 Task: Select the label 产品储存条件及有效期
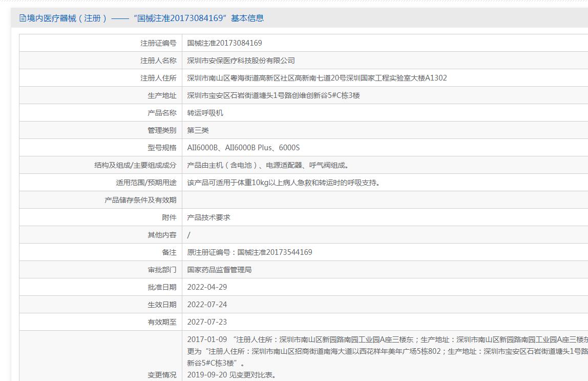tap(140, 200)
